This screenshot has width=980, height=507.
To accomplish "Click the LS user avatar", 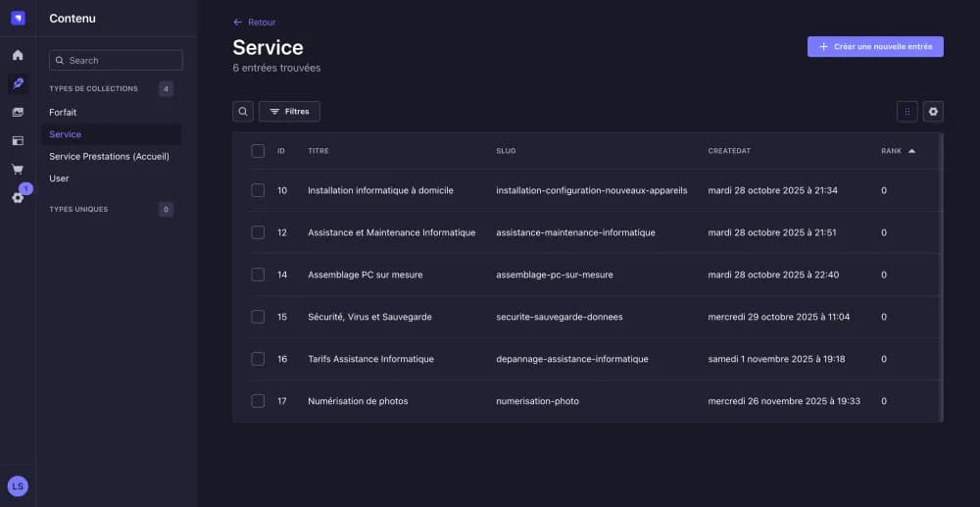I will tap(18, 485).
